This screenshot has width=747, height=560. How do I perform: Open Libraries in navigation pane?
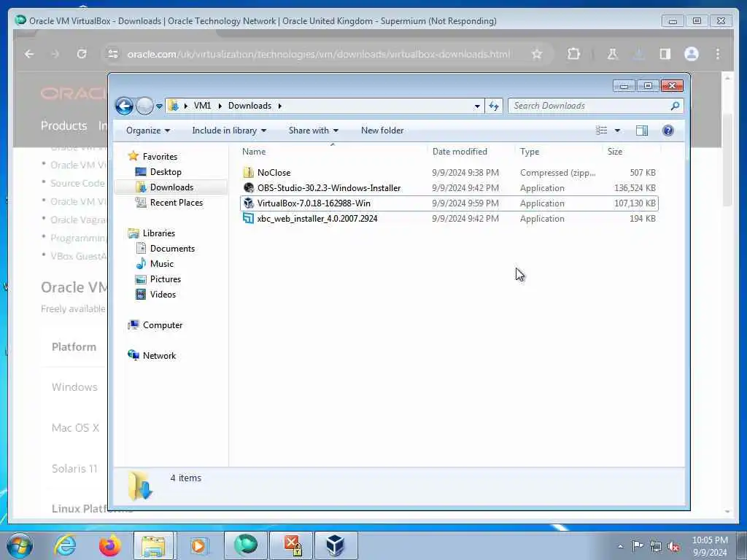click(x=159, y=233)
